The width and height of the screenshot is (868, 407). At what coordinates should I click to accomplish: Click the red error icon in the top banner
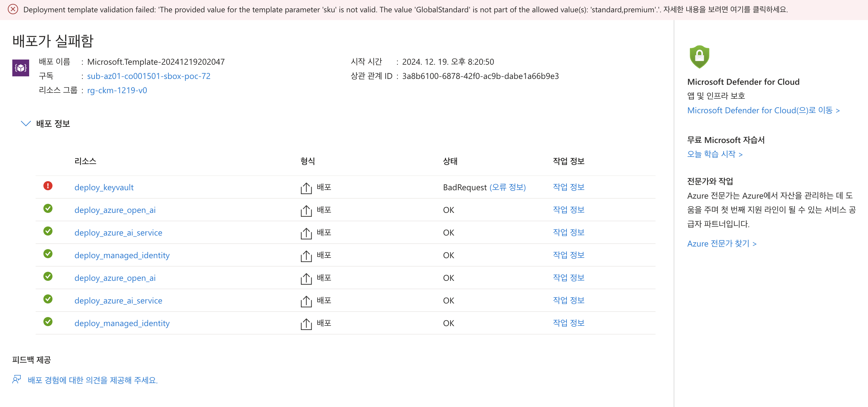click(x=13, y=9)
